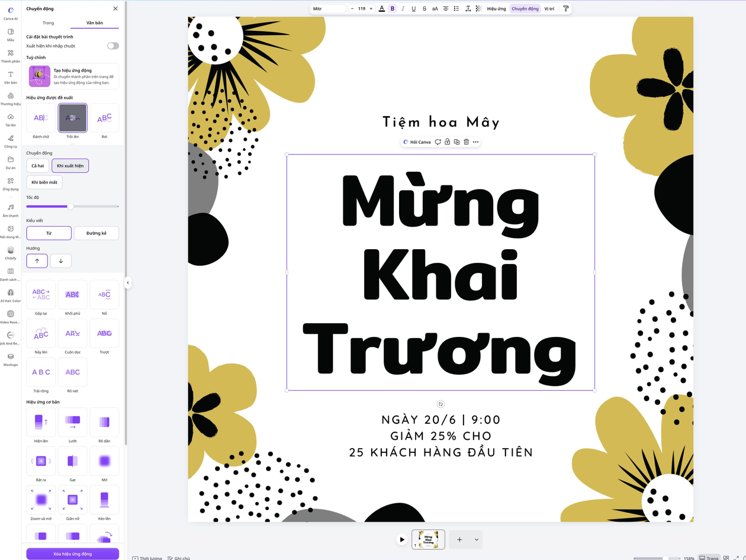The height and width of the screenshot is (560, 746).
Task: Choose the Cả hai motion option
Action: pos(38,166)
